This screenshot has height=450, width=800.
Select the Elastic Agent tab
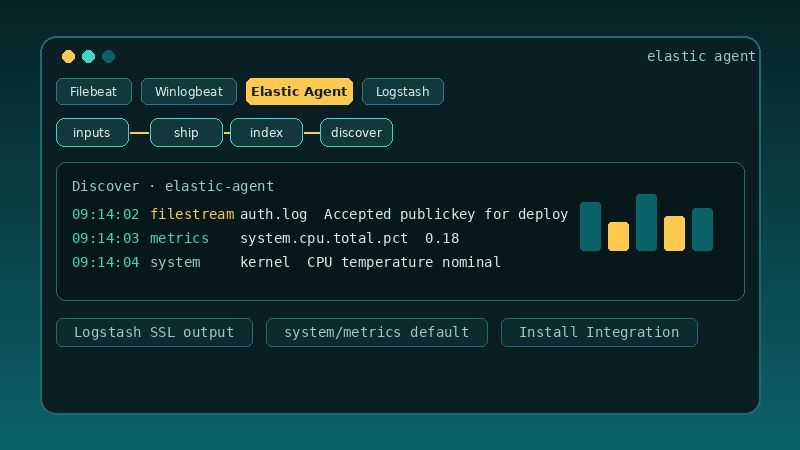tap(299, 92)
